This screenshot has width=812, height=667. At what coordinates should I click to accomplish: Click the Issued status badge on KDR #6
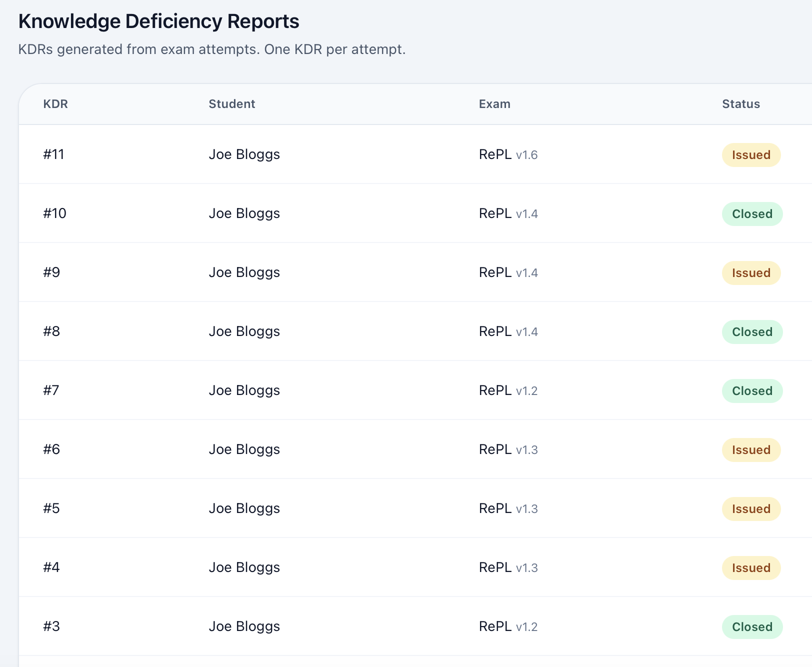tap(751, 449)
